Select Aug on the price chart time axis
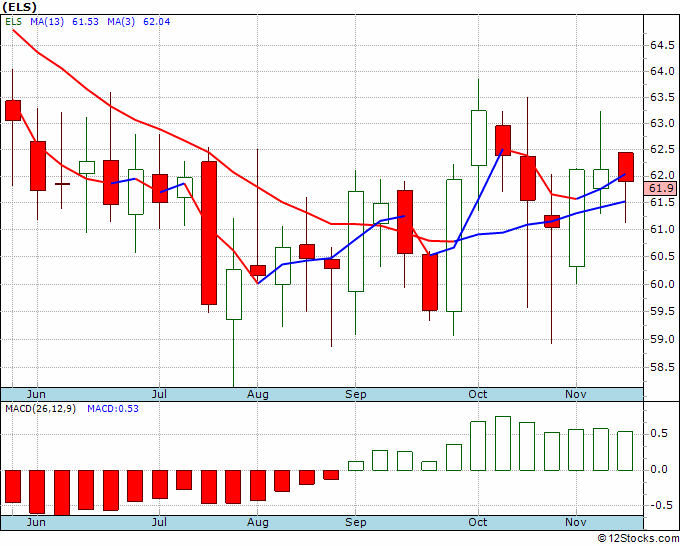 point(258,394)
